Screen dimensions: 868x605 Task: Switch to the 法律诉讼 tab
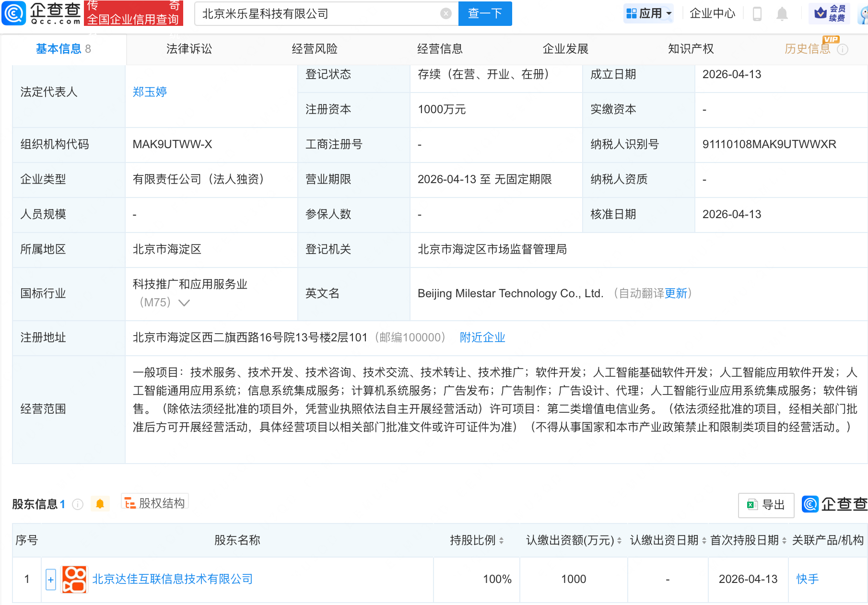point(188,48)
